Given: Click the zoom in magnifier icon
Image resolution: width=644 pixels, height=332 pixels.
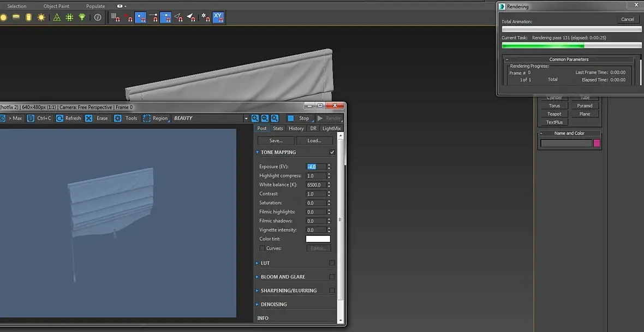Looking at the screenshot, I should click(255, 118).
